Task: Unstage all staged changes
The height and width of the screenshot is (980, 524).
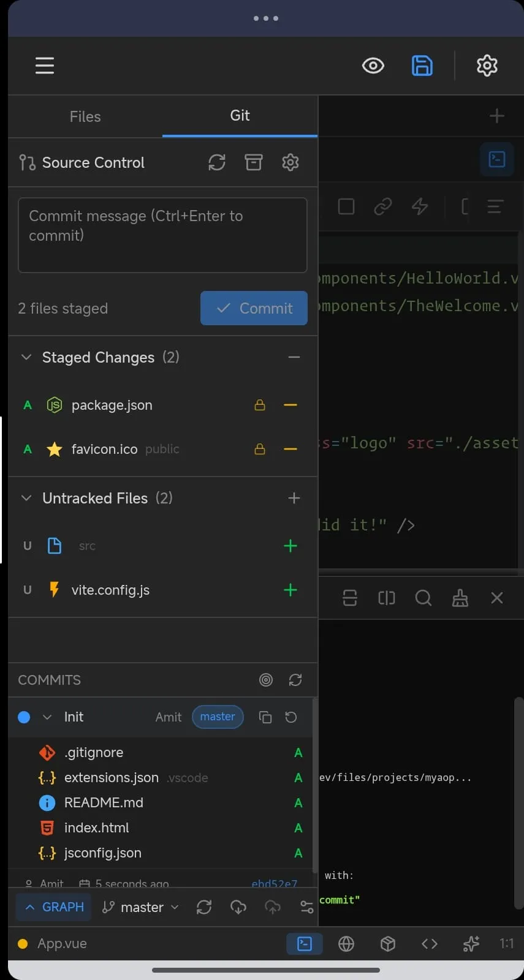Action: [x=294, y=357]
